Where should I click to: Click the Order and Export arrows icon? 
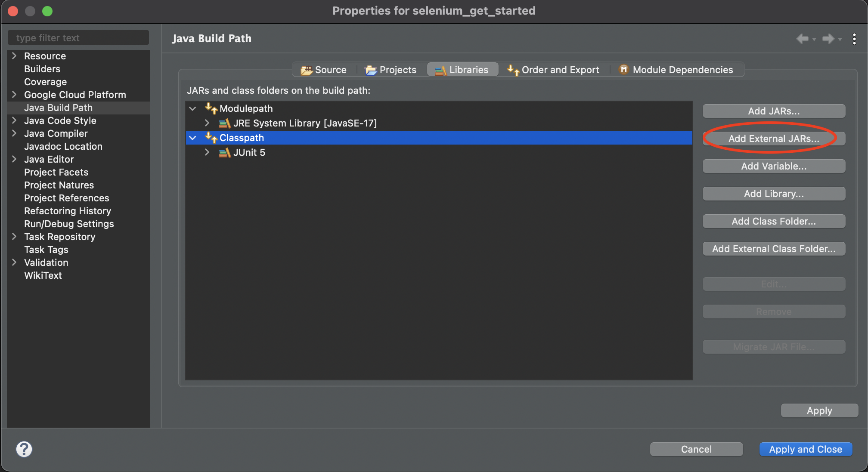tap(513, 70)
